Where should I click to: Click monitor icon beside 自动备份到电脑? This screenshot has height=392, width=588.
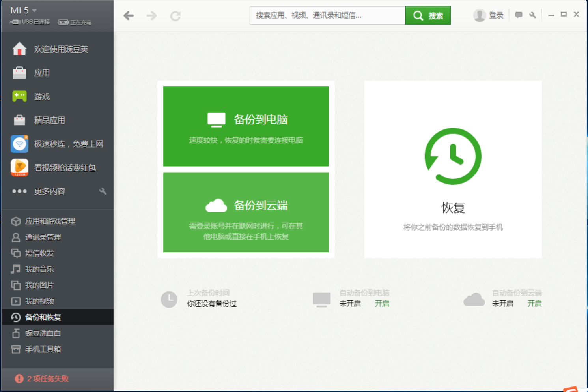pos(322,300)
